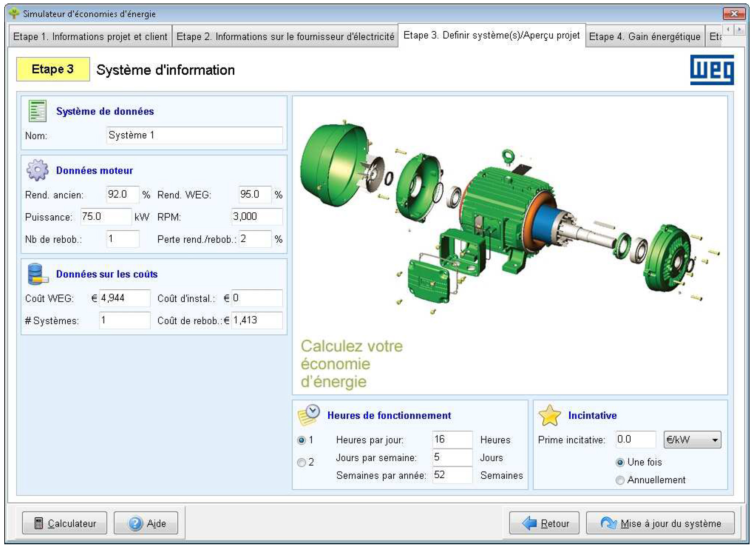The image size is (756, 549).
Task: Edit Coût de rebob. value 1,413
Action: pos(257,320)
